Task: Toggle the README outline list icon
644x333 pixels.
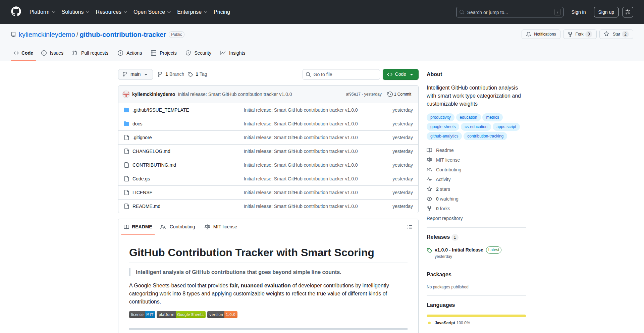Action: (410, 227)
